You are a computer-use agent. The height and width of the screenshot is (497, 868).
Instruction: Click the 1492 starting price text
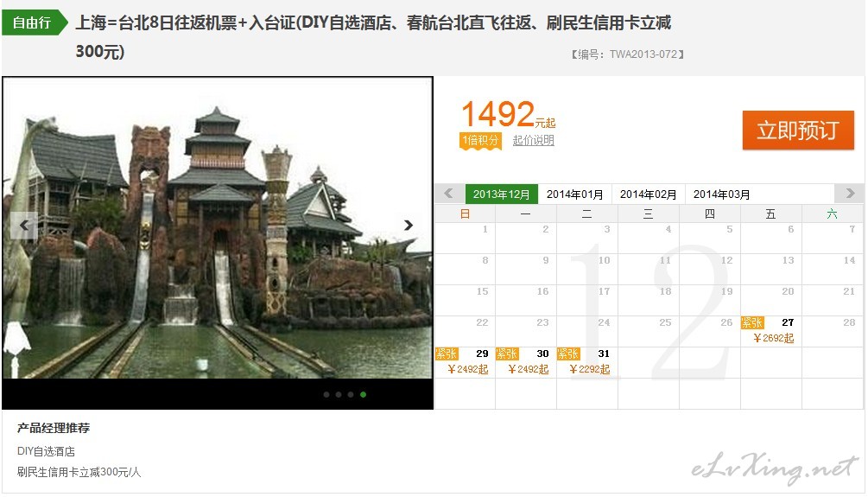[498, 114]
